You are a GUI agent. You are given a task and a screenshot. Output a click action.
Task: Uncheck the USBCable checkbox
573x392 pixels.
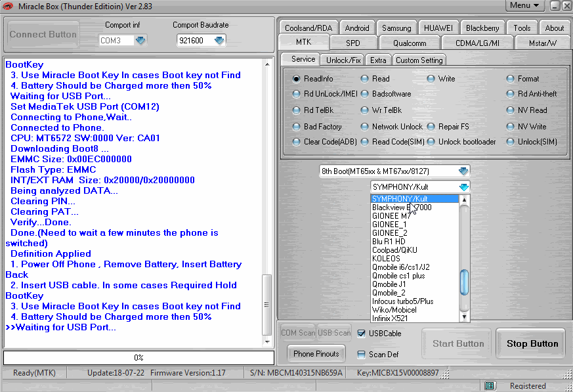coord(362,333)
